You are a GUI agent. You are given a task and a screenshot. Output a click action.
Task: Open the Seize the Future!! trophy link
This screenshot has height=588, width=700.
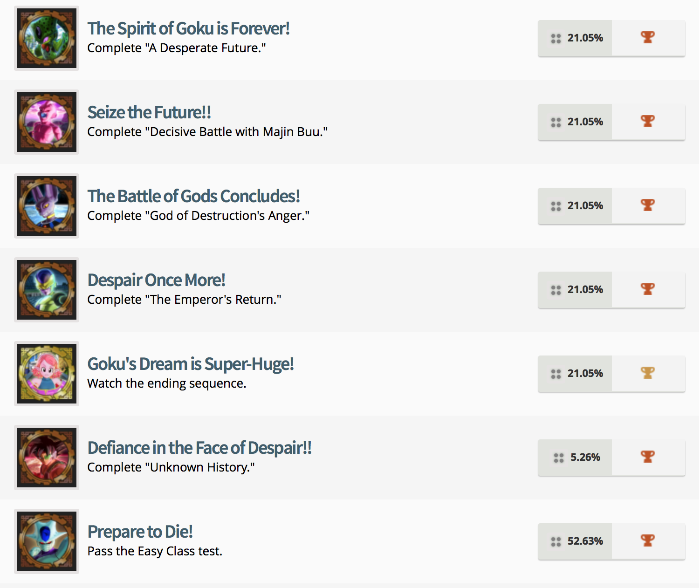tap(149, 112)
